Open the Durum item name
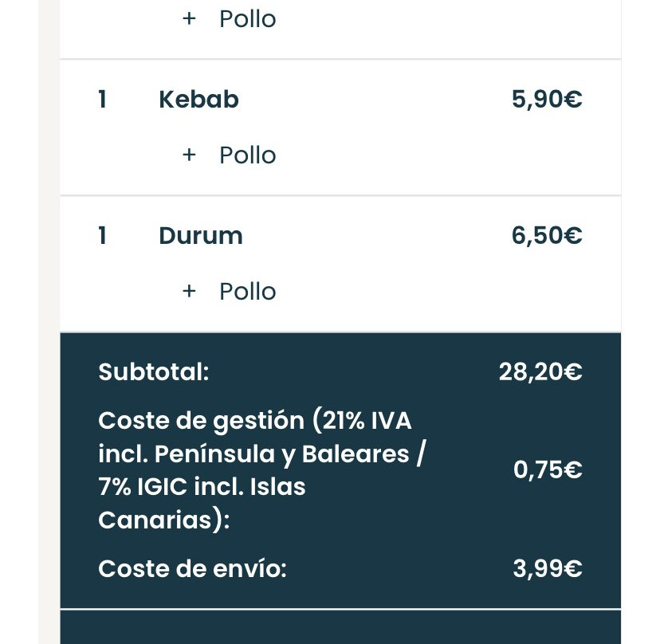The width and height of the screenshot is (660, 644). [x=201, y=236]
